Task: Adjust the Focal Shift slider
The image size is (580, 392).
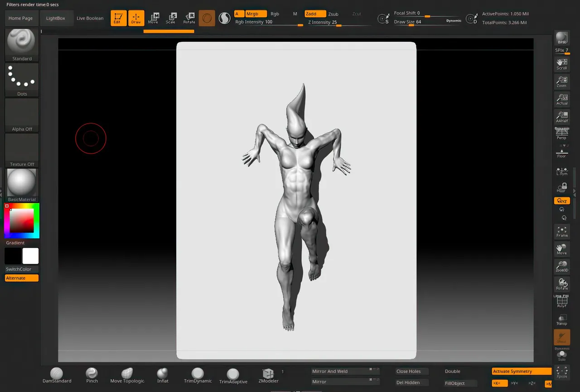Action: (427, 14)
